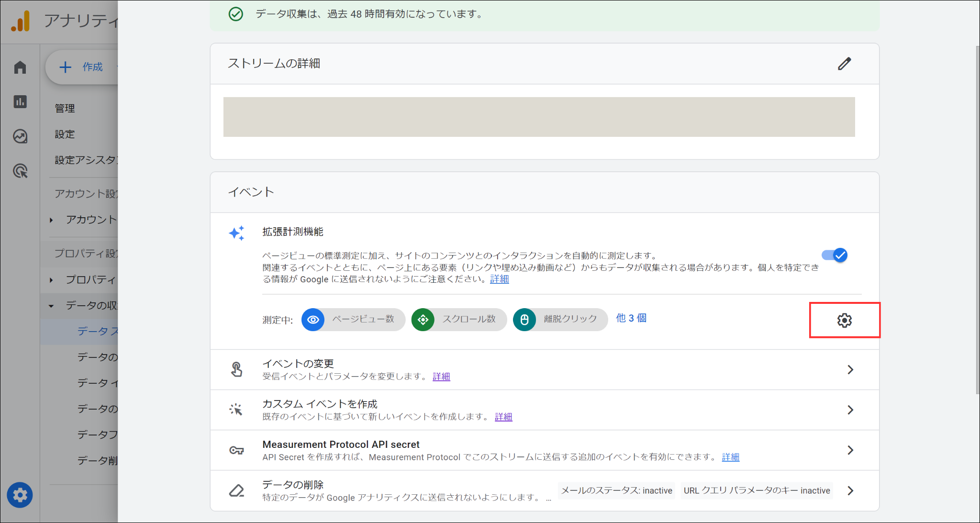Click the green data collection checkmark icon
This screenshot has height=523, width=980.
coord(235,14)
